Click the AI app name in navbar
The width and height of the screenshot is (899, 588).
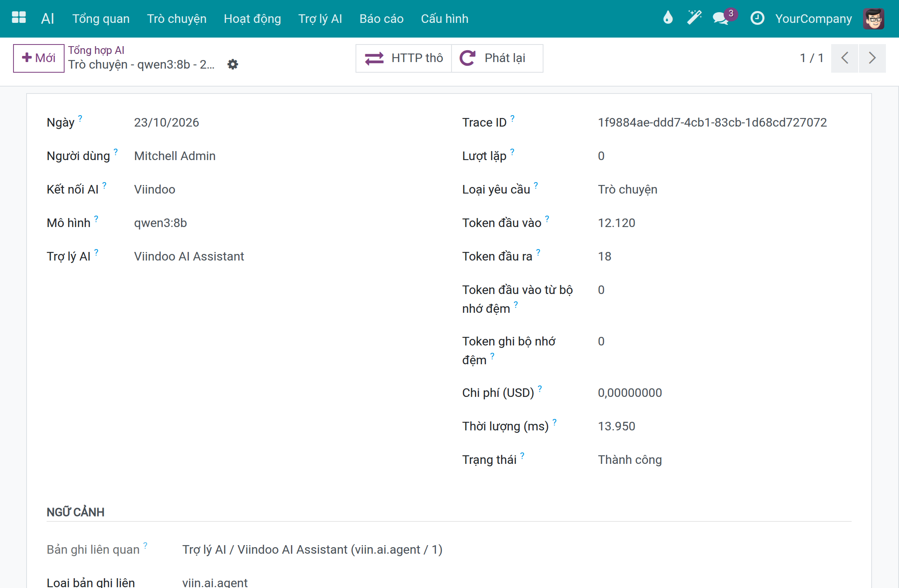click(x=47, y=18)
